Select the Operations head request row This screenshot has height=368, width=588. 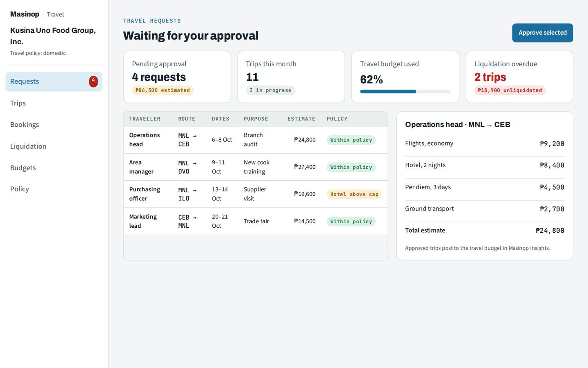(x=256, y=140)
